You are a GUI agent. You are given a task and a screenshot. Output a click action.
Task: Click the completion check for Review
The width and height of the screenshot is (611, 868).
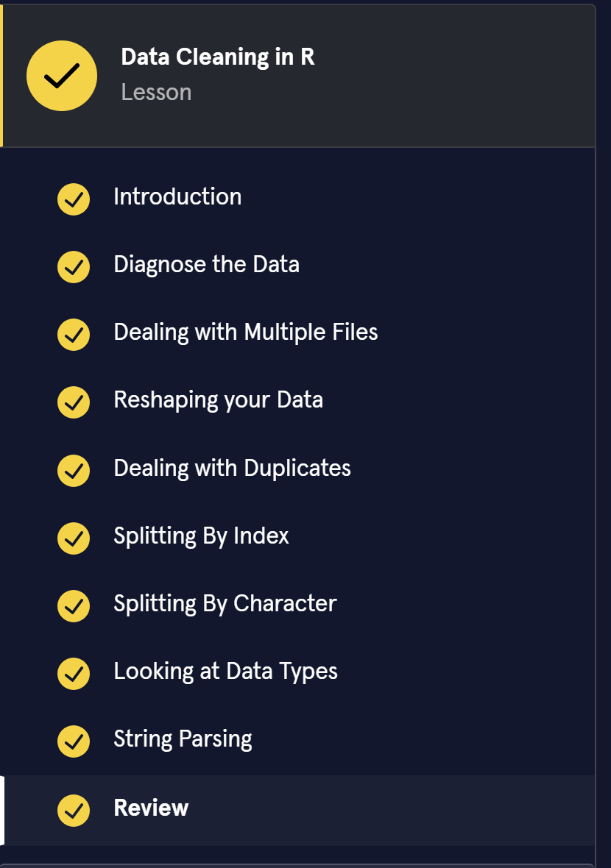click(74, 809)
